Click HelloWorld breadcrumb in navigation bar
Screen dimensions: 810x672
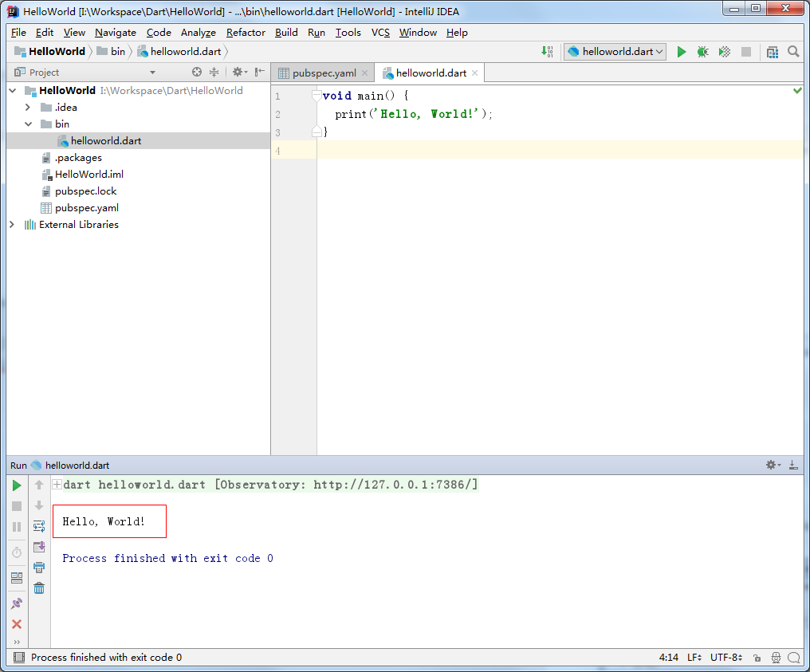pyautogui.click(x=50, y=52)
